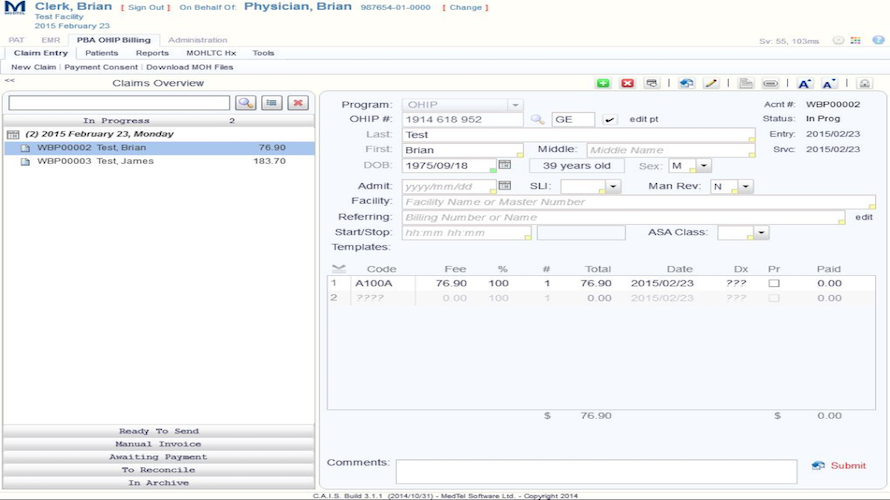Viewport: 890px width, 500px height.
Task: Click the Change physician link
Action: [x=465, y=7]
